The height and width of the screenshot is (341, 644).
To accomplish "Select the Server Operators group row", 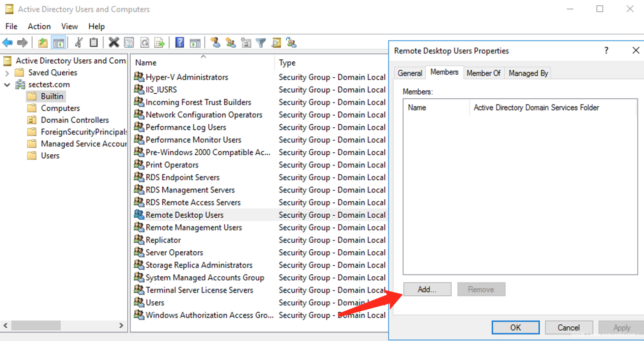I will coord(259,252).
